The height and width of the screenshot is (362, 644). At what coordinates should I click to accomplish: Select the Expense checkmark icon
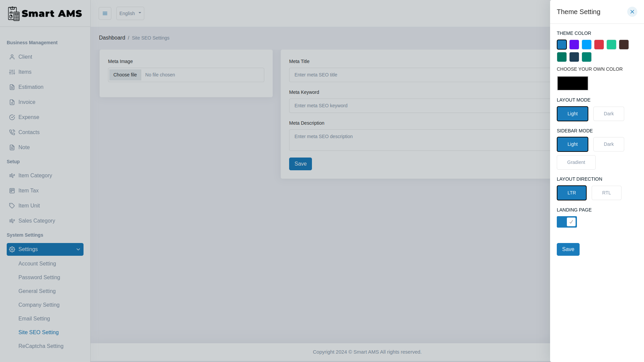coord(12,117)
